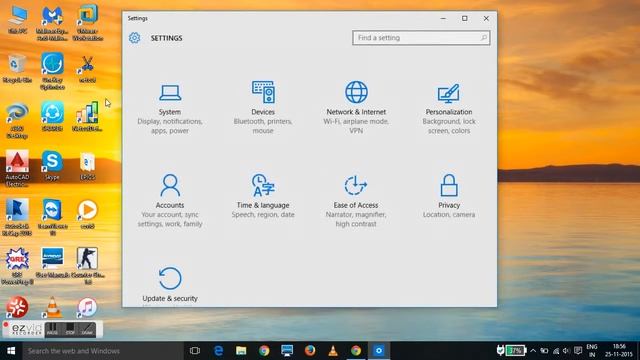Minimize the Settings window
Viewport: 640px width, 360px height.
(443, 18)
